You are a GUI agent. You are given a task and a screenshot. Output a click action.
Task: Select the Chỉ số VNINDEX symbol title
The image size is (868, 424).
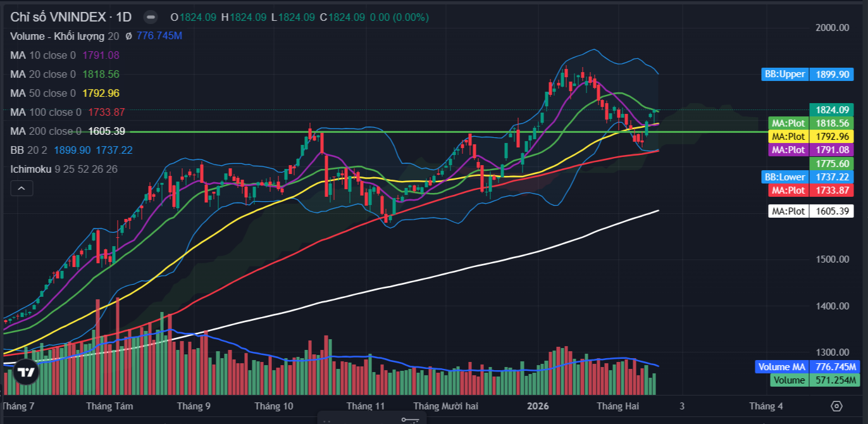coord(70,17)
